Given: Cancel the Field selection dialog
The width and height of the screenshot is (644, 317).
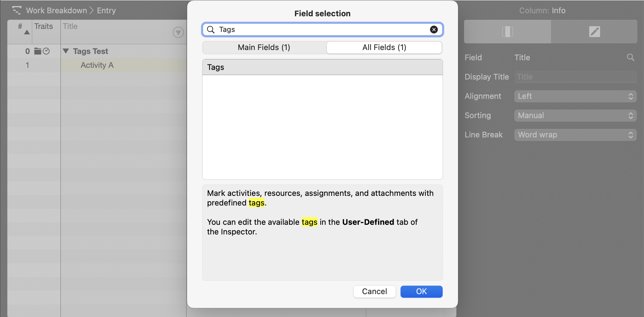Looking at the screenshot, I should click(374, 291).
